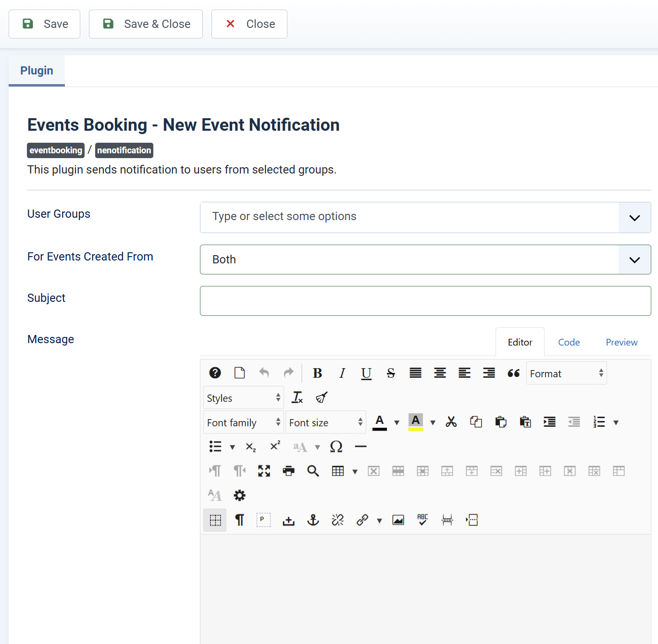The width and height of the screenshot is (658, 644).
Task: Clear formatting with the Tx icon
Action: (x=297, y=397)
